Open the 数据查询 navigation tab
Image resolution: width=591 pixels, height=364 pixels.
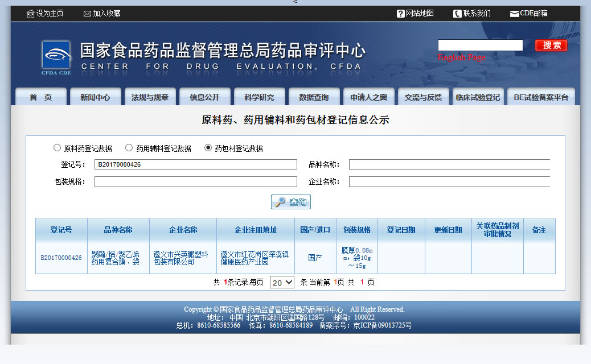(x=314, y=97)
